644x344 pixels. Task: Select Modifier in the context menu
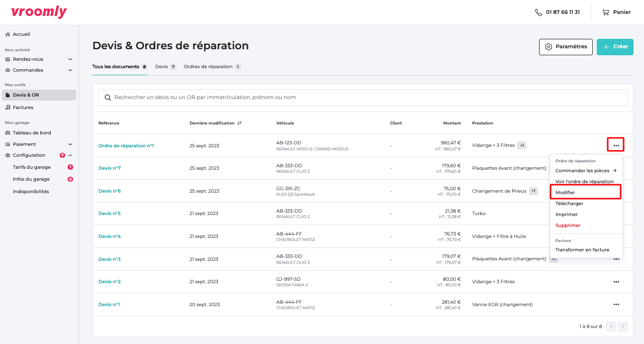(x=565, y=193)
